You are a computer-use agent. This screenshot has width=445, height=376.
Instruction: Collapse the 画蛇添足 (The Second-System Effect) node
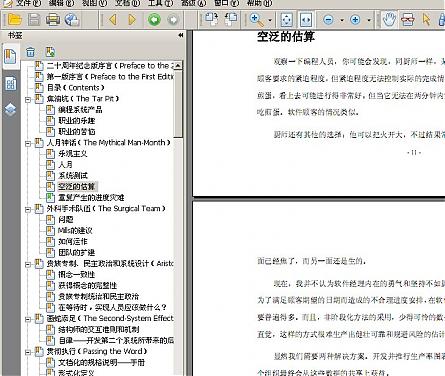(28, 319)
